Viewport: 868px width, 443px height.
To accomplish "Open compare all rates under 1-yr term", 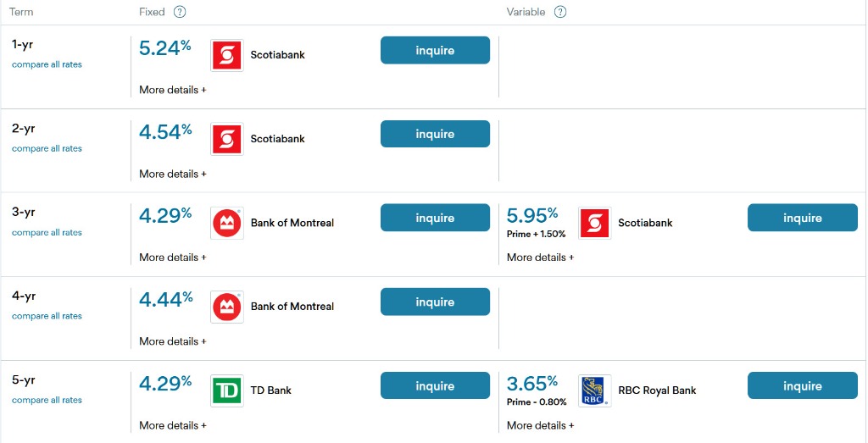I will (47, 64).
